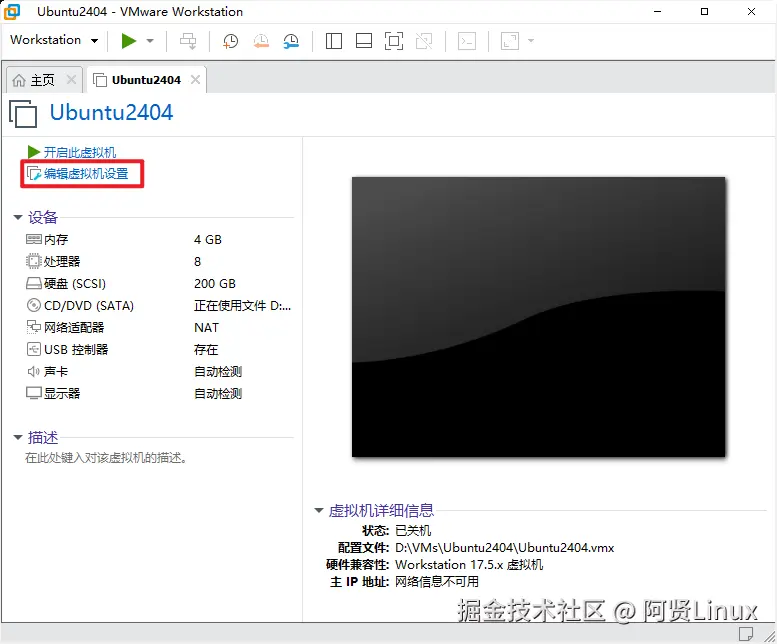This screenshot has width=777, height=644.
Task: Click the config file path Ubuntu2404.vmx
Action: click(504, 548)
